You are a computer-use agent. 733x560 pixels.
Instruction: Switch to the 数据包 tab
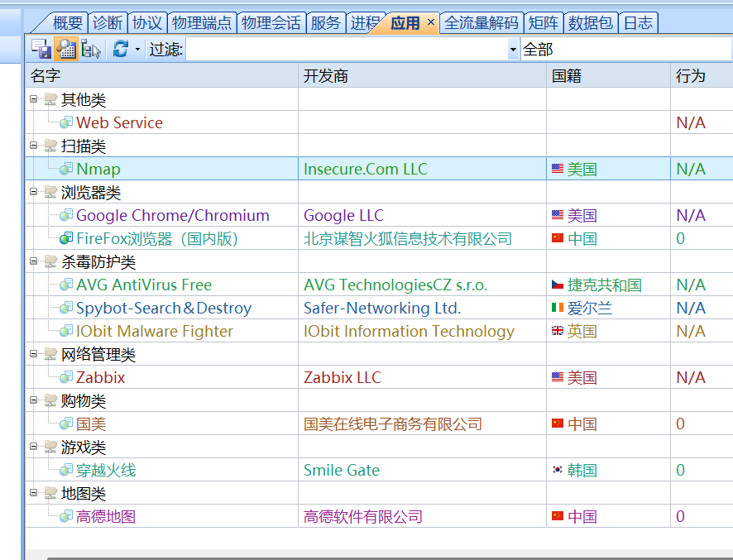tap(591, 23)
